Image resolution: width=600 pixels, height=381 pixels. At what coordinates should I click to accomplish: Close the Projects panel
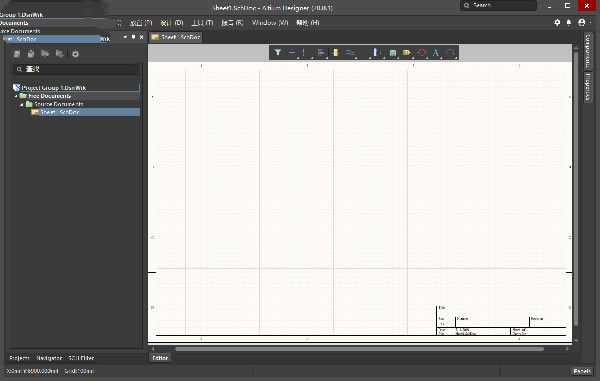[142, 37]
